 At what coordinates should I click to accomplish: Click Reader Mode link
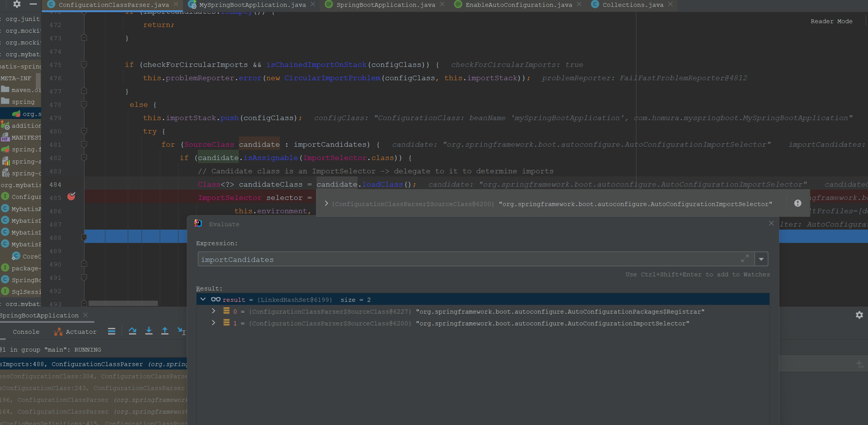coord(831,21)
